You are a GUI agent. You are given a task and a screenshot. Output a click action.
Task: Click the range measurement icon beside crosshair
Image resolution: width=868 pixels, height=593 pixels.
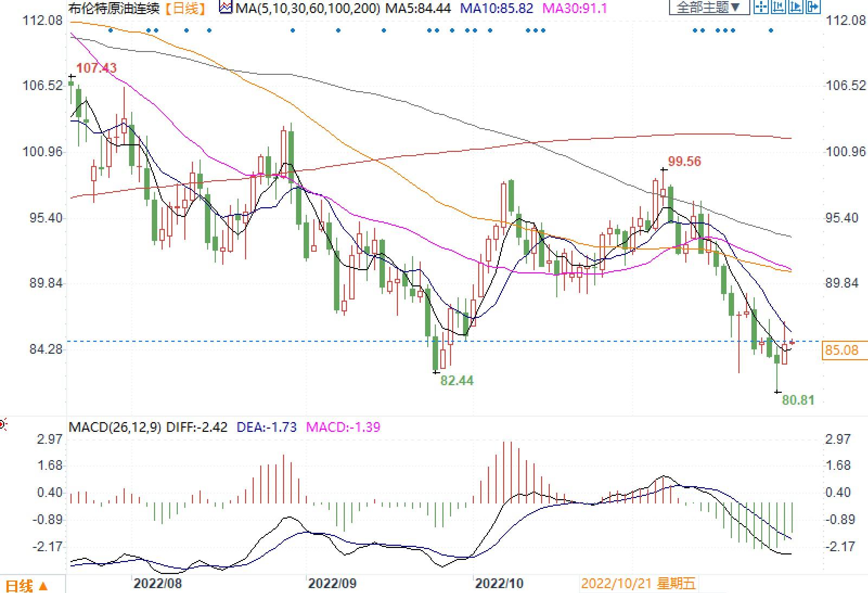tap(779, 7)
